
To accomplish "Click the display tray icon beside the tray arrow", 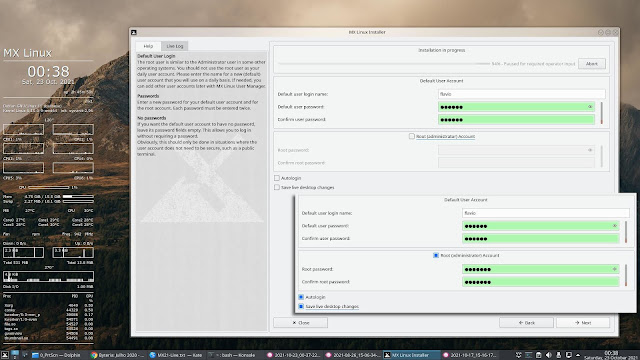I will 569,355.
